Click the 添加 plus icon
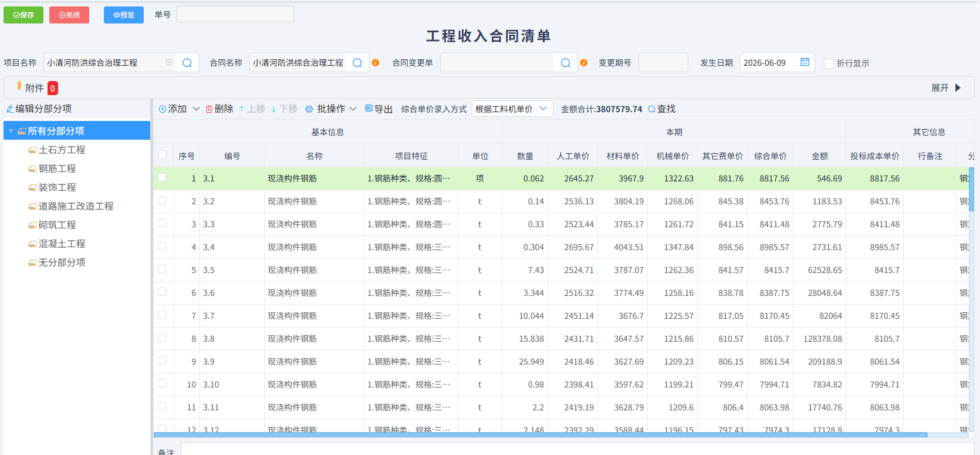Image resolution: width=980 pixels, height=455 pixels. (x=163, y=109)
